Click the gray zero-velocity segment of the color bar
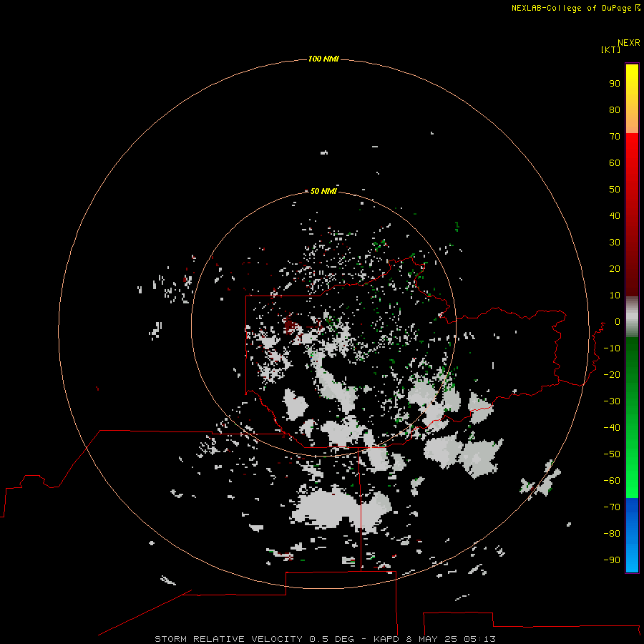The image size is (644, 644). [632, 317]
